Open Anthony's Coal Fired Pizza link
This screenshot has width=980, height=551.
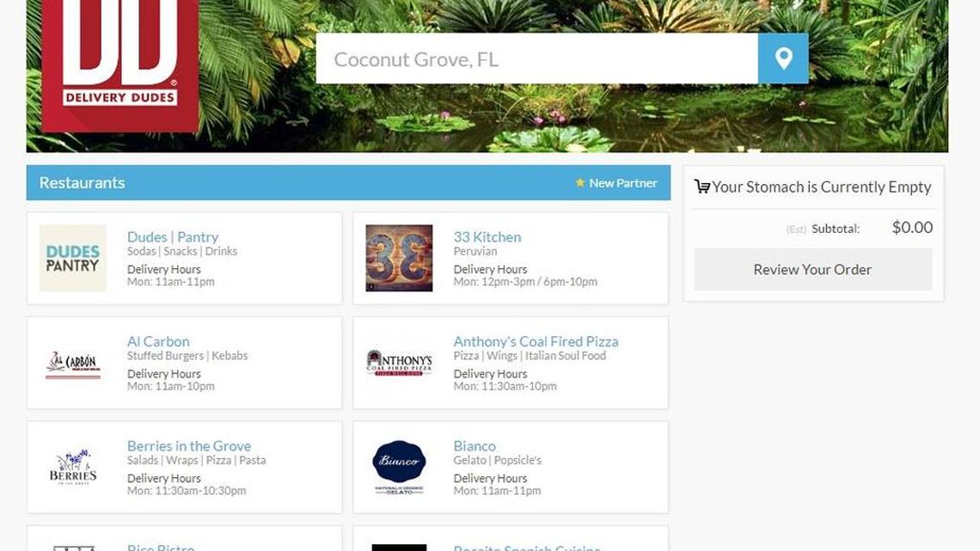pyautogui.click(x=536, y=341)
